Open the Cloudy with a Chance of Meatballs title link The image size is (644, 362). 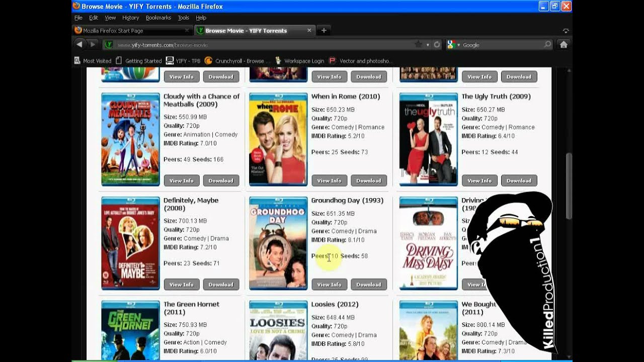(x=201, y=100)
